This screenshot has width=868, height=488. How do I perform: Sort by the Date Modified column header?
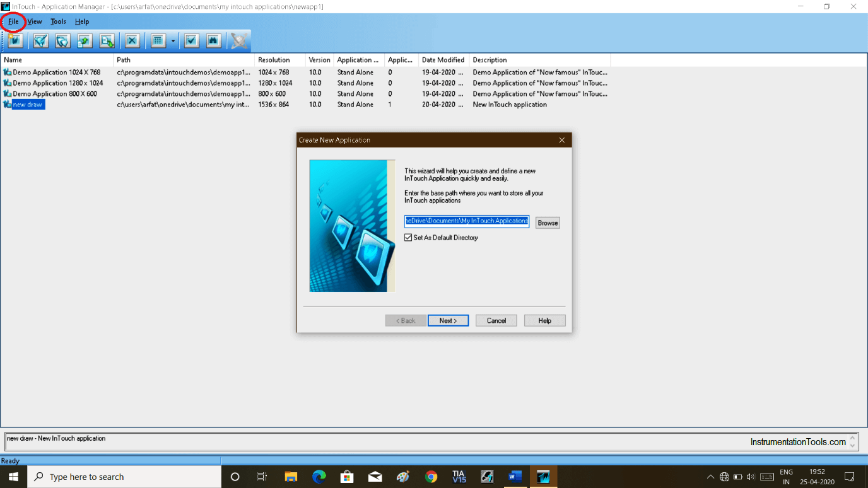(x=444, y=60)
